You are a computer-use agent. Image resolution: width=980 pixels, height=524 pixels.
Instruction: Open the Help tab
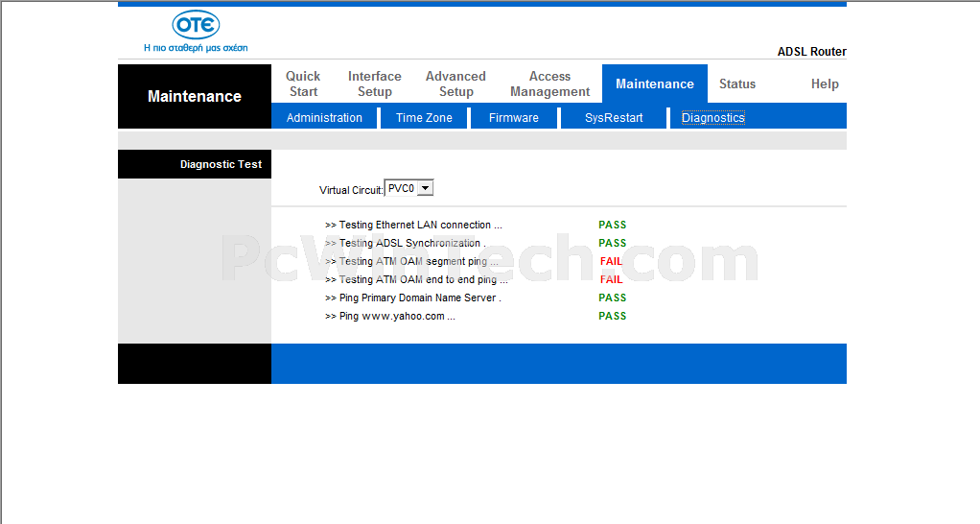click(x=825, y=83)
